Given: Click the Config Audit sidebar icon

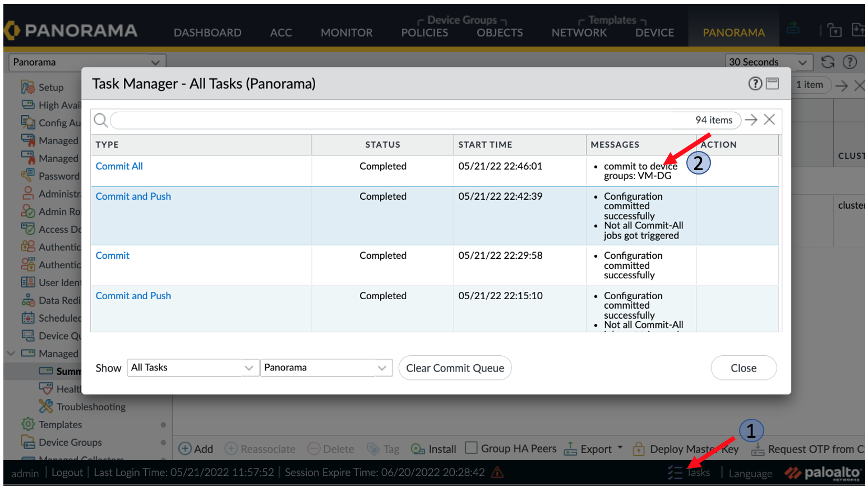Looking at the screenshot, I should coord(28,122).
